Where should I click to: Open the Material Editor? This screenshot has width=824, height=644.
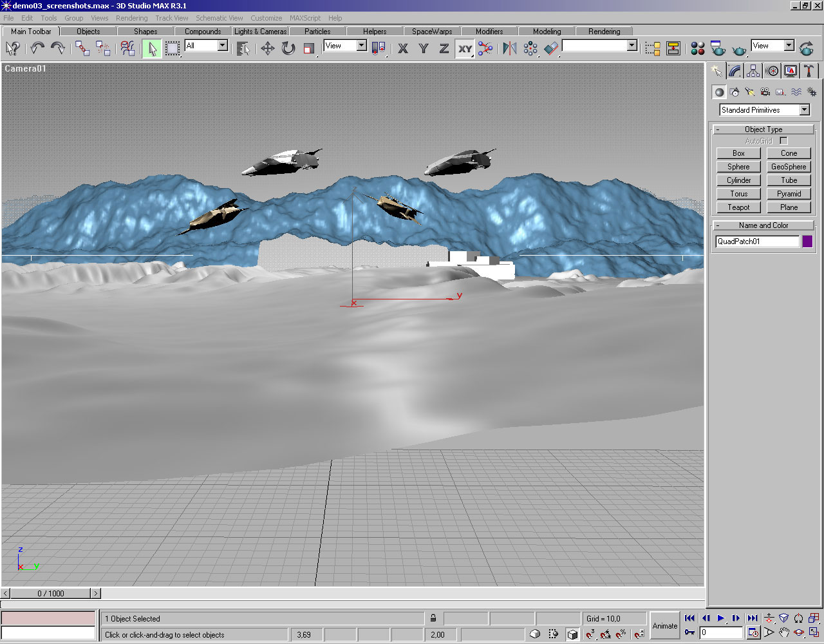(x=697, y=48)
